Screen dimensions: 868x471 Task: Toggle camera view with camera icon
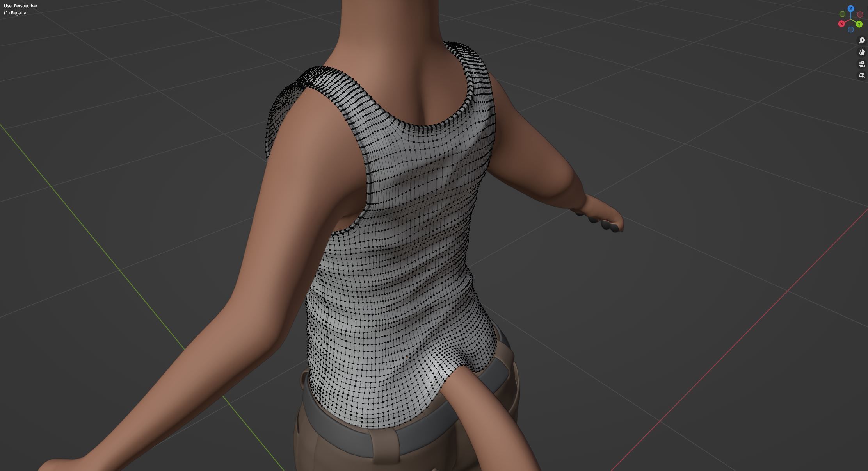861,64
